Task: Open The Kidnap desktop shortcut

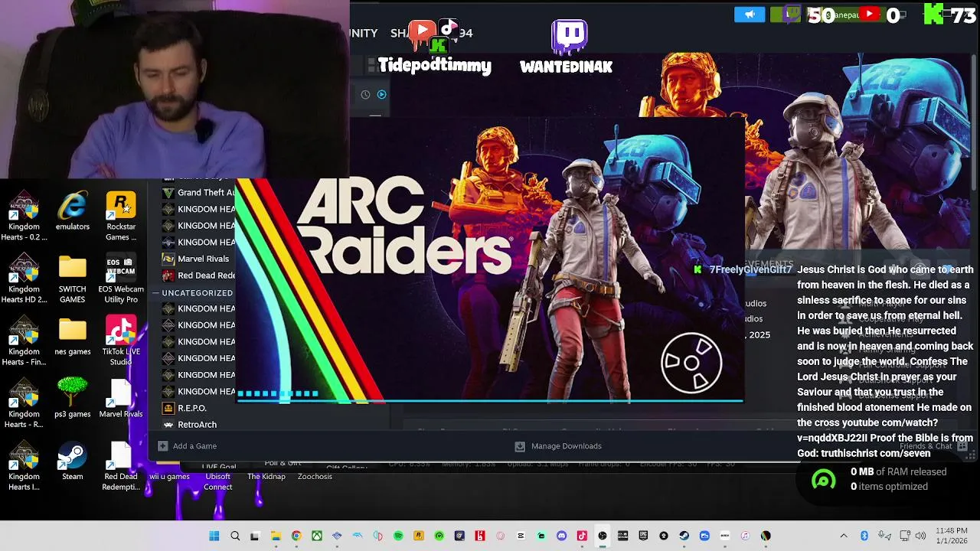Action: 266,476
